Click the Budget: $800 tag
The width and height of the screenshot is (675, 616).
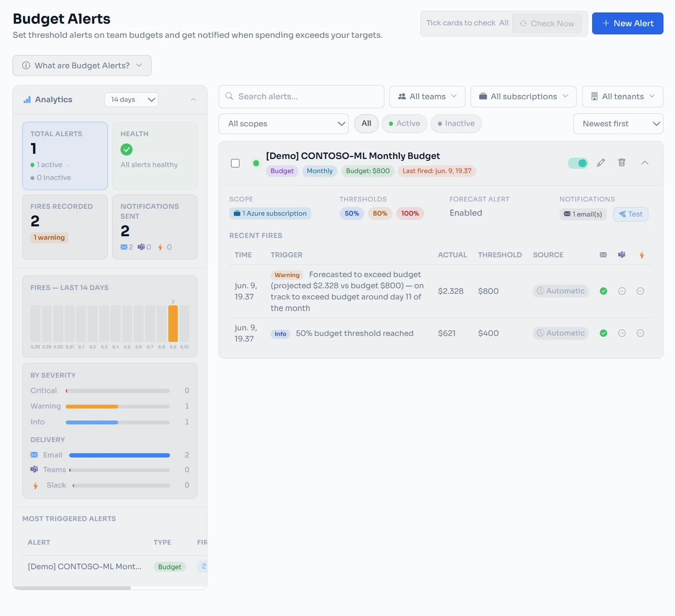click(368, 171)
